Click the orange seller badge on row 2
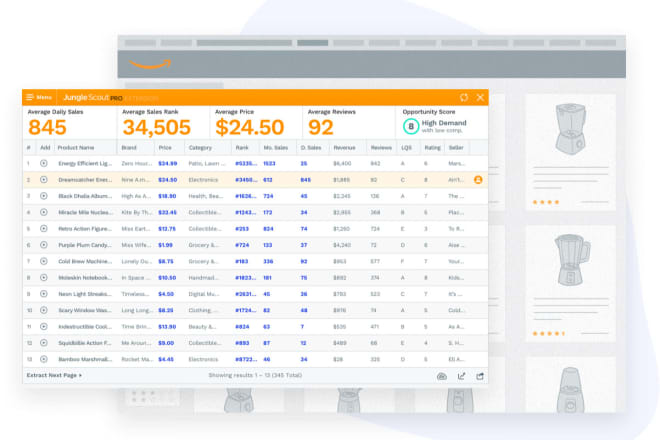 (478, 180)
